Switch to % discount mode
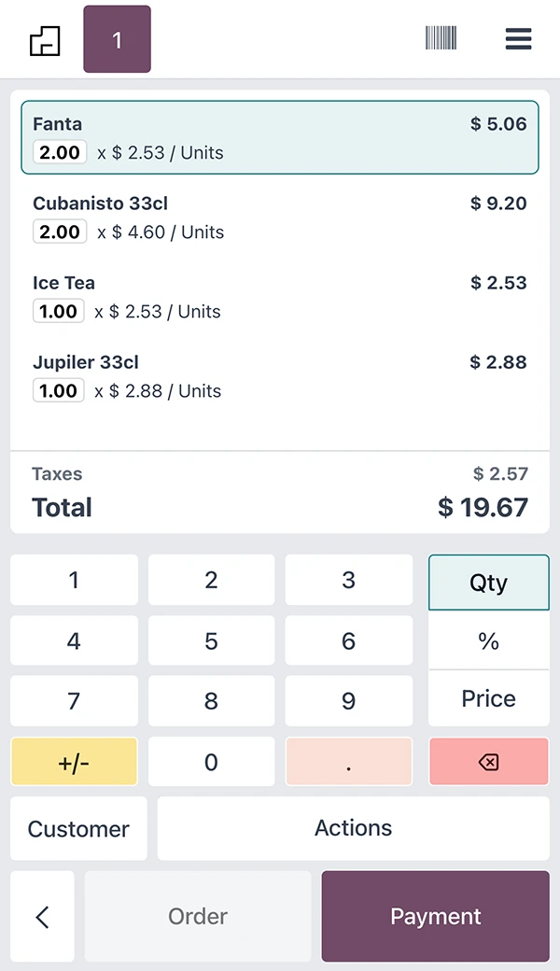This screenshot has width=560, height=971. tap(488, 641)
